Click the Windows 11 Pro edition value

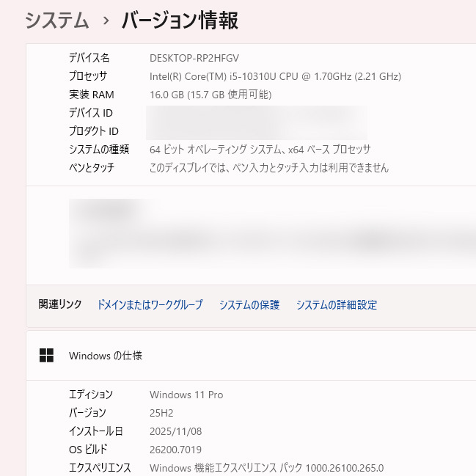186,395
